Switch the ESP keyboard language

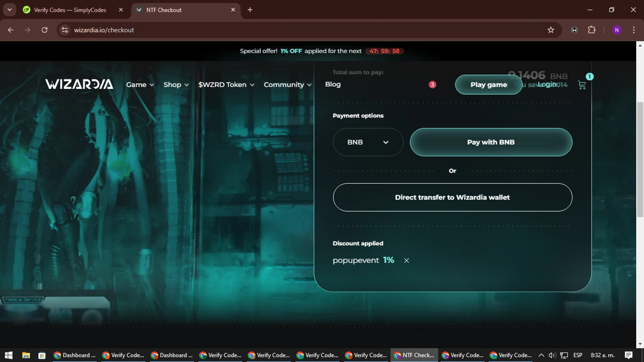578,355
